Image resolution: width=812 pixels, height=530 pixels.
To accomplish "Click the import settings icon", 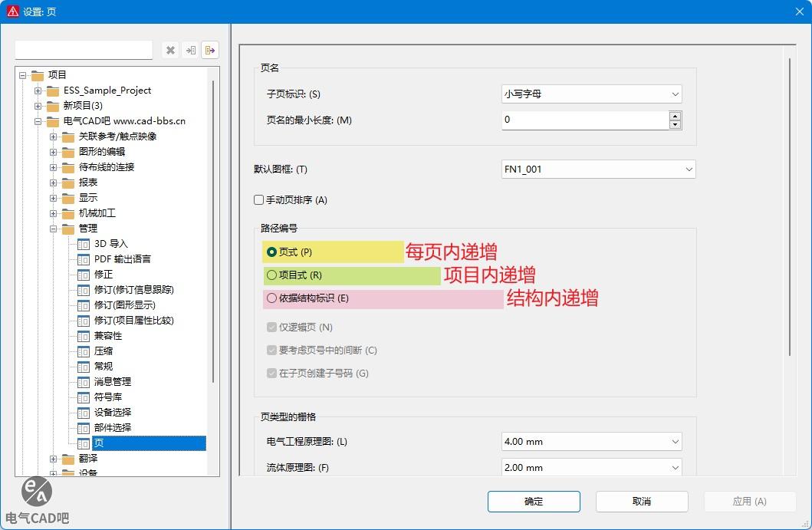I will (191, 51).
